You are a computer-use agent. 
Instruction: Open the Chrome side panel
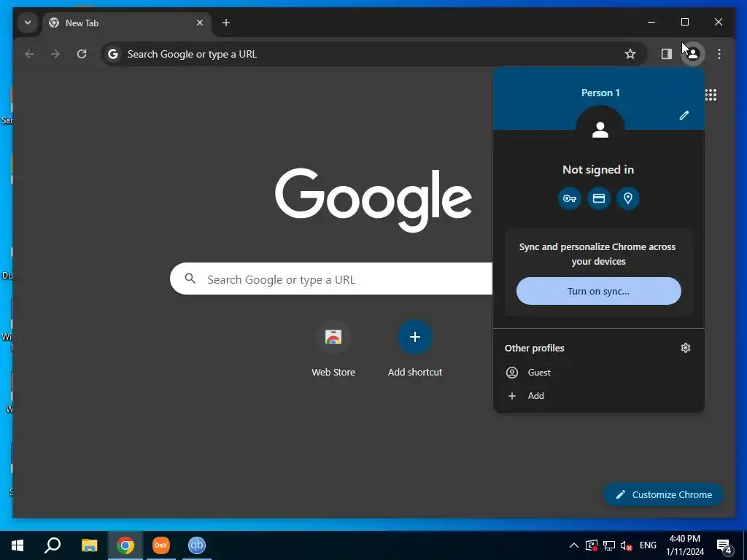point(667,54)
